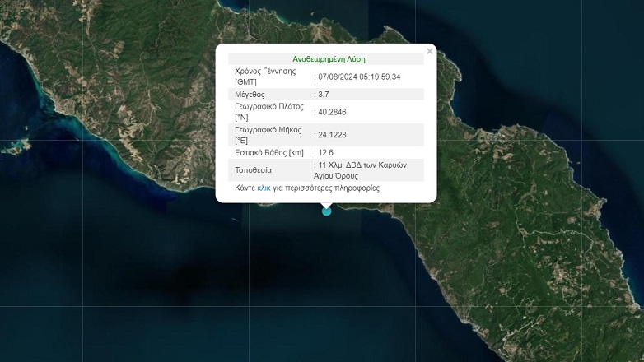Click the focal depth value 12.6
The height and width of the screenshot is (362, 644).
[x=325, y=153]
